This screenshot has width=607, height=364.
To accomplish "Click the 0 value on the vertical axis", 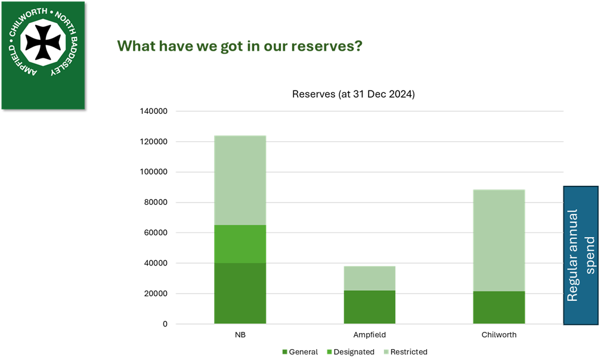I will coord(165,324).
